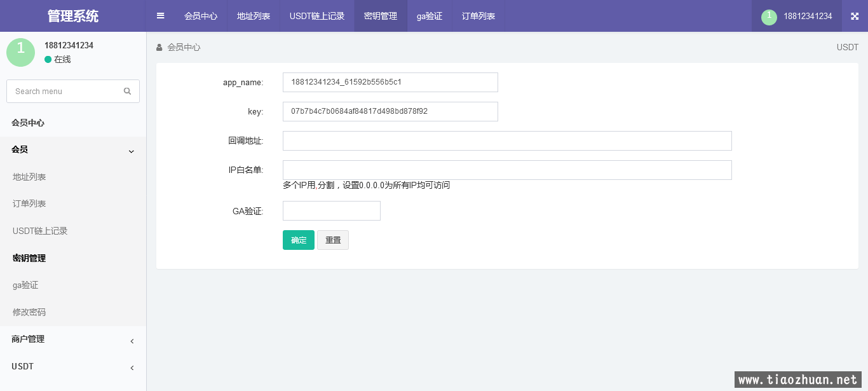Expand the 商户管理 sidebar section
The width and height of the screenshot is (868, 391).
73,340
